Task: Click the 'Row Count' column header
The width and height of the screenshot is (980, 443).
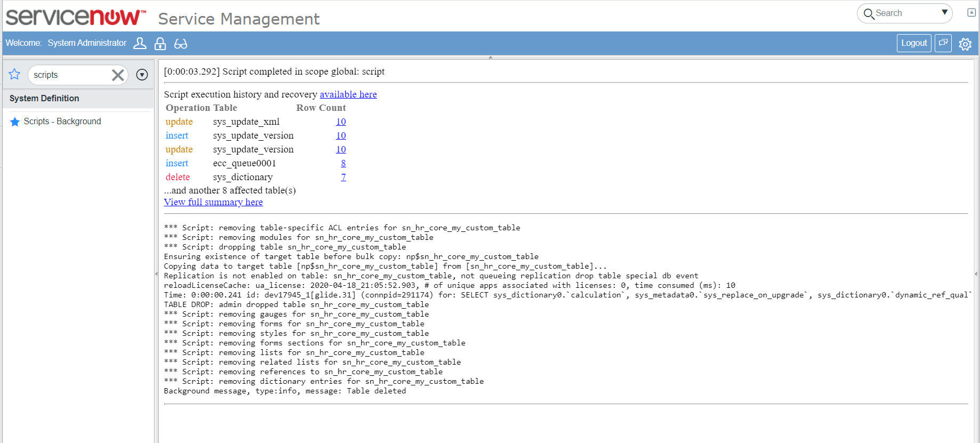Action: 321,108
